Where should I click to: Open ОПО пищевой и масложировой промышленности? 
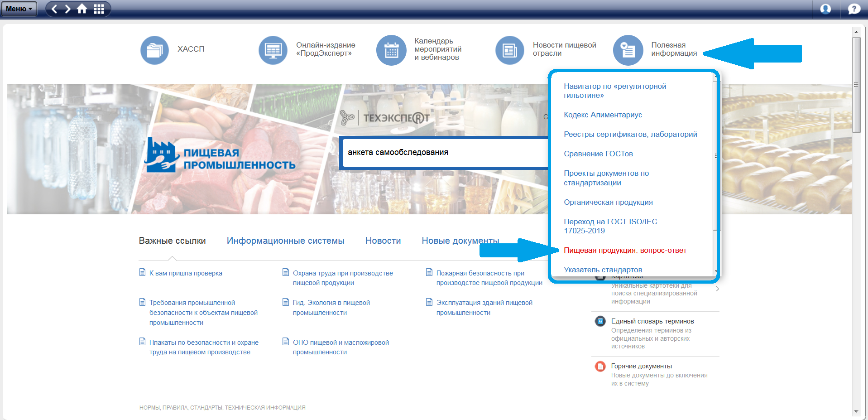[340, 347]
